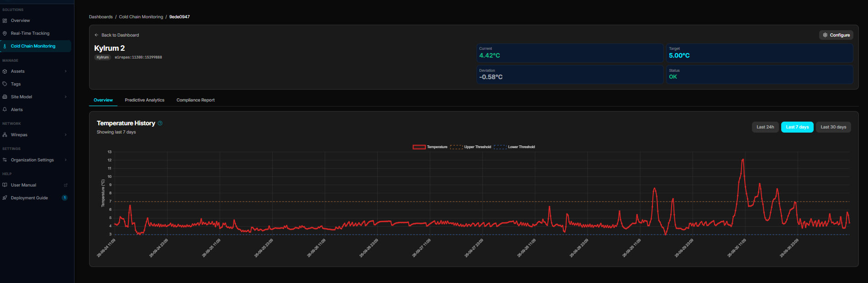This screenshot has height=283, width=868.
Task: Click the Wirepas network icon
Action: [5, 135]
